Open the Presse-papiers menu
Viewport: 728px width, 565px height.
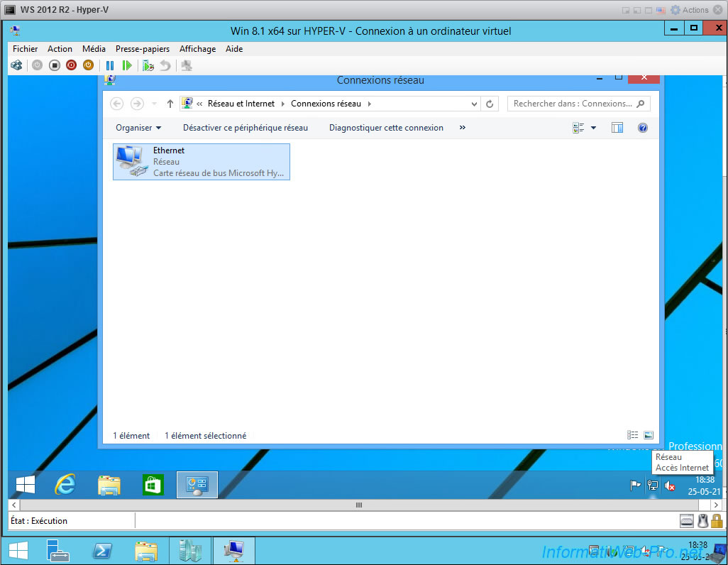(143, 49)
